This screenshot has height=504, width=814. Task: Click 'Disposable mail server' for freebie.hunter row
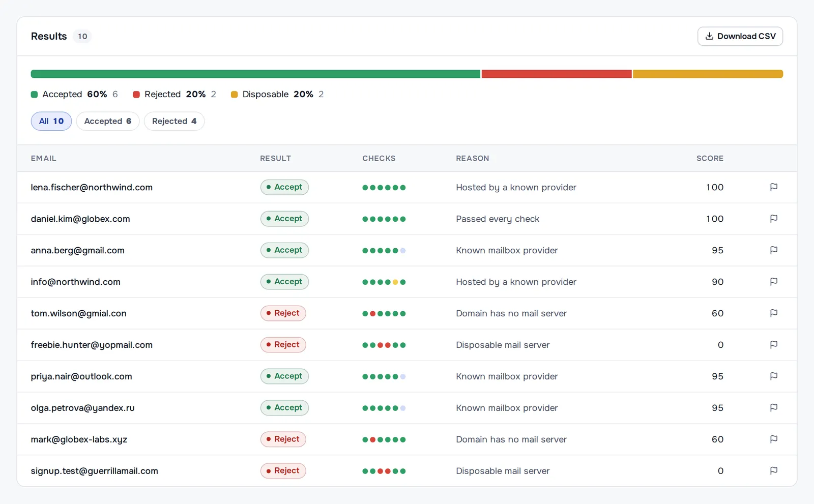[503, 345]
